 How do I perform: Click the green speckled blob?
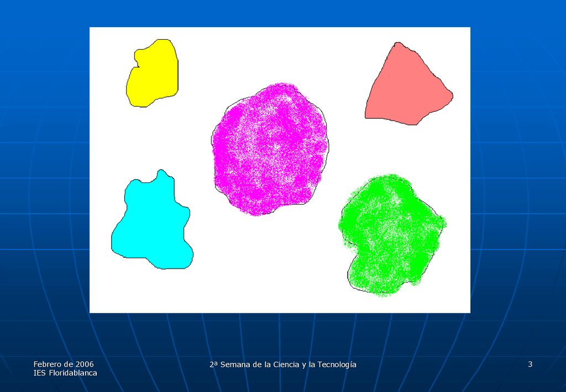pos(392,236)
